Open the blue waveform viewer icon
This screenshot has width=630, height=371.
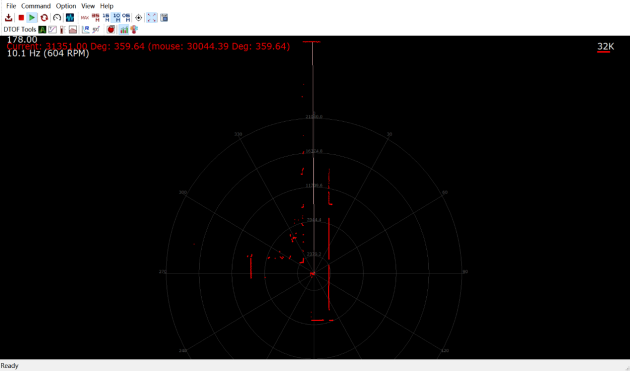pos(70,18)
